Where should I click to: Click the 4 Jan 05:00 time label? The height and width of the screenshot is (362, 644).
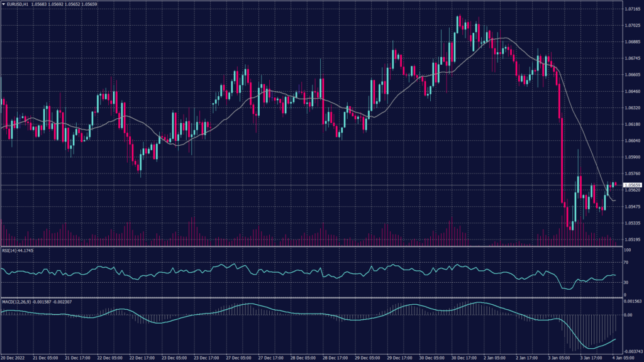click(623, 358)
